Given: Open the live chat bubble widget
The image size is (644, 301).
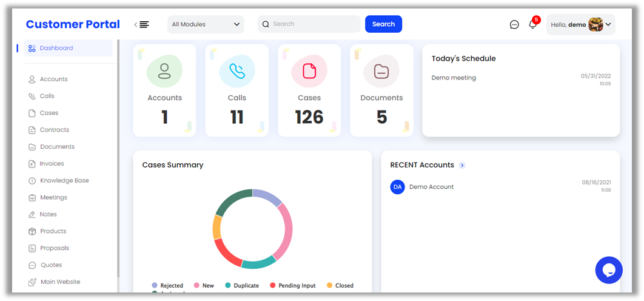Looking at the screenshot, I should tap(609, 270).
